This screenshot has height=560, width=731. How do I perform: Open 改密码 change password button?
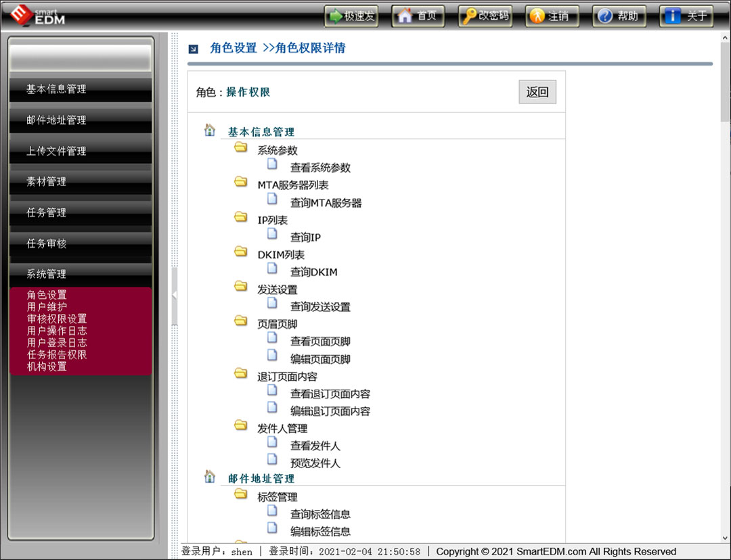pos(485,16)
